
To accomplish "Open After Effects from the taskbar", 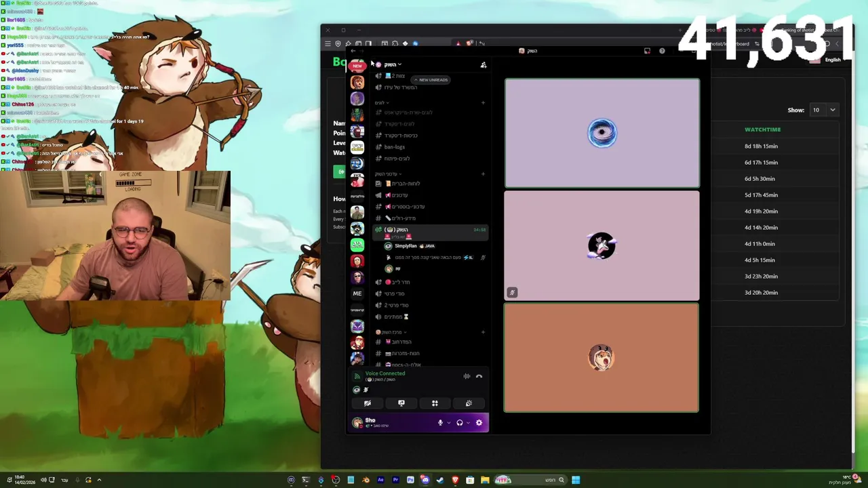I will (380, 480).
